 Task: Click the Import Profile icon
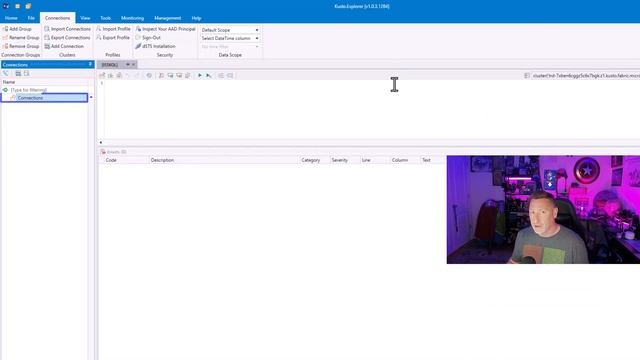98,29
